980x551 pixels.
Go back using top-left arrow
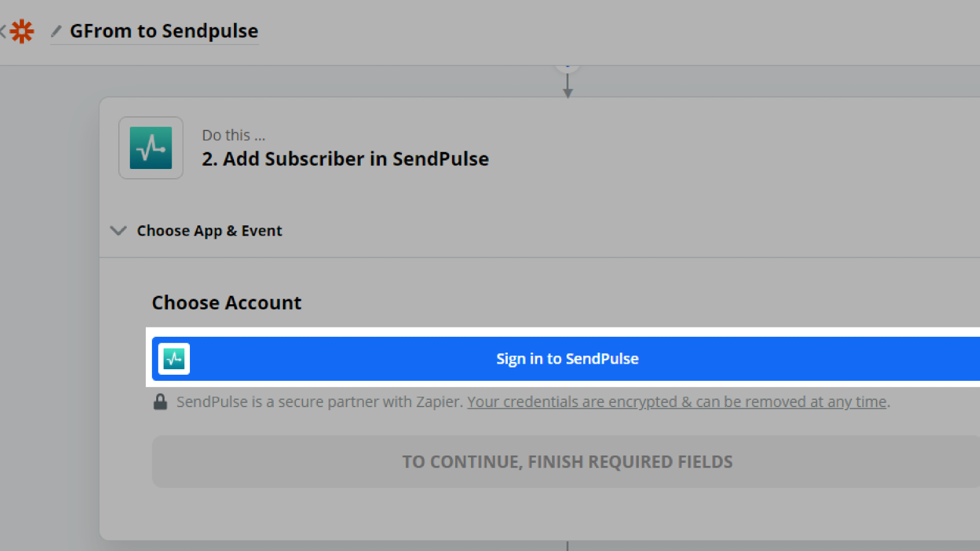(x=3, y=31)
